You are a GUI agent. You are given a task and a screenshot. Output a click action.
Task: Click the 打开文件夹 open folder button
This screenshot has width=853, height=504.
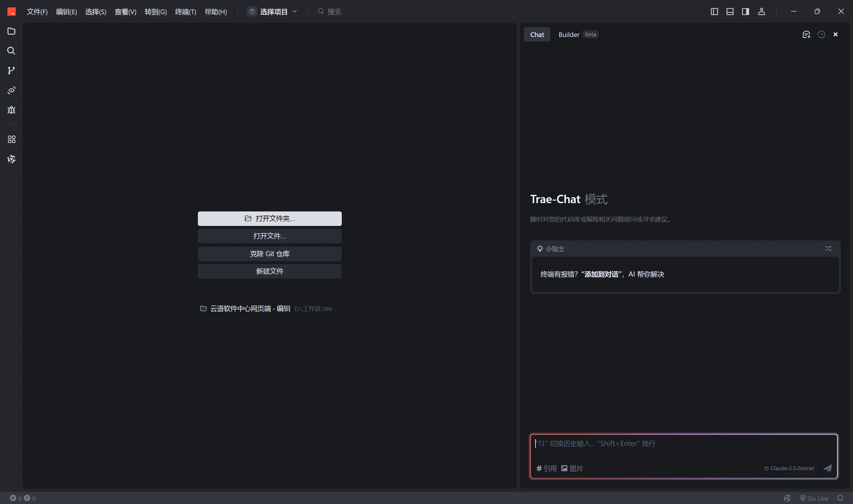pos(269,219)
